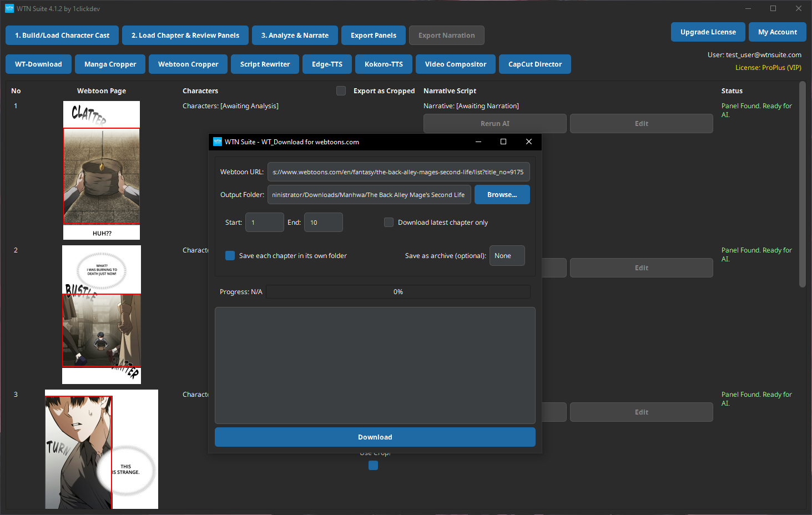This screenshot has width=812, height=515.
Task: Select step 3 Analyze & Narrate
Action: 295,35
